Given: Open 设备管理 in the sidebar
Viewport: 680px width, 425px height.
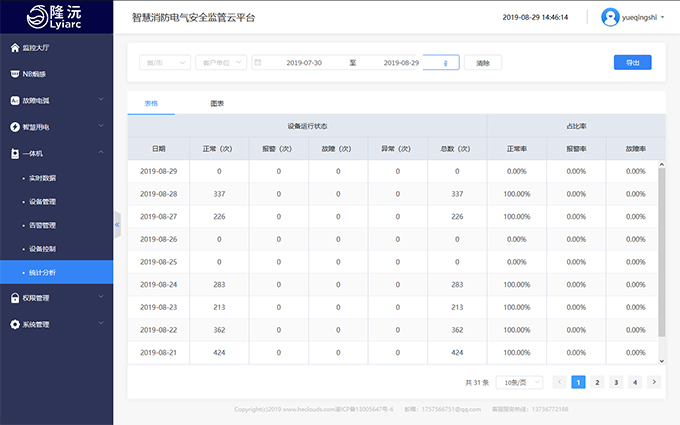Looking at the screenshot, I should pos(43,201).
